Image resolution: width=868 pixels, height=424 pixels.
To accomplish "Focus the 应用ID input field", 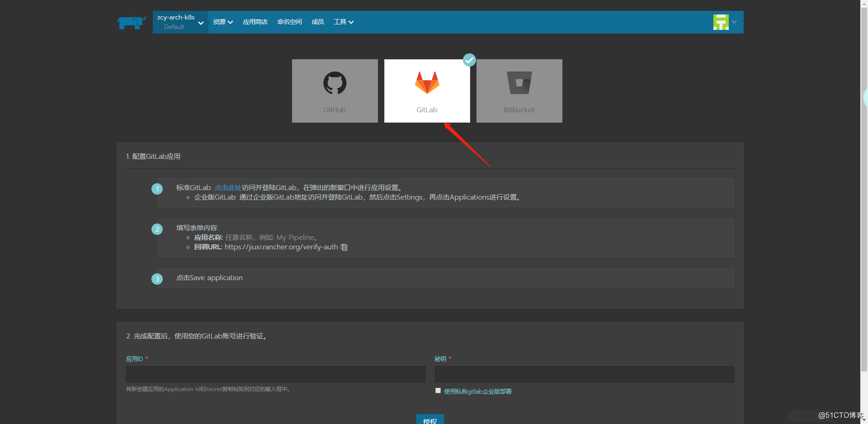I will tap(276, 374).
